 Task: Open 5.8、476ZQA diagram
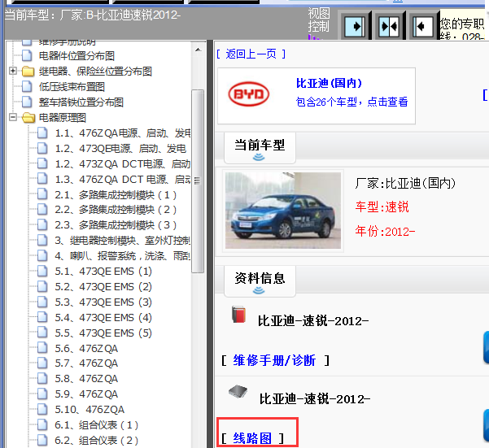[86, 379]
